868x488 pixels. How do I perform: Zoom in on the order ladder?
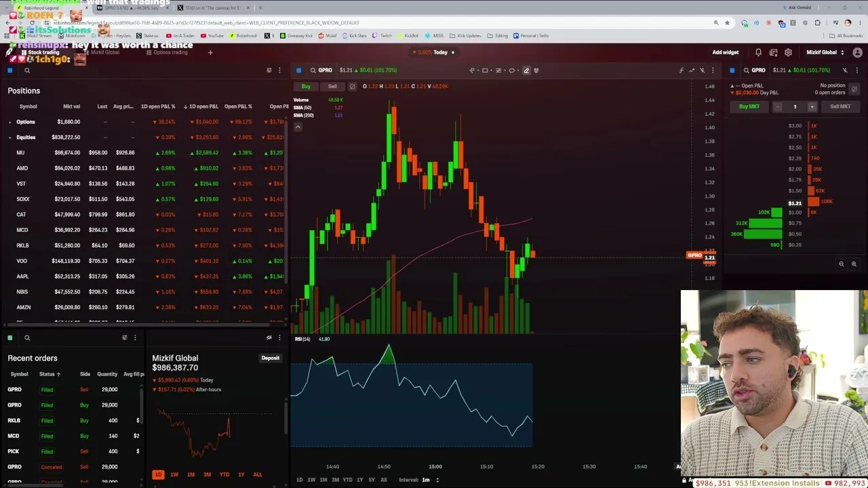[x=854, y=264]
